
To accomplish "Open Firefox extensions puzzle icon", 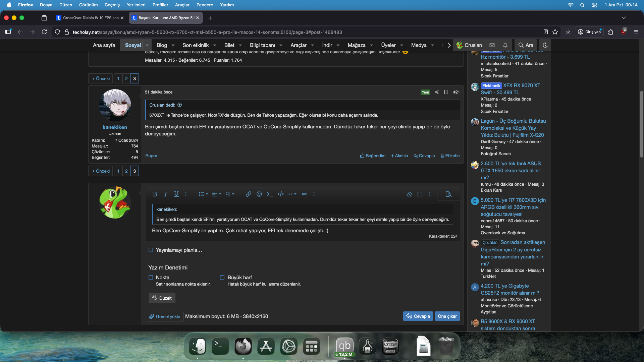I will click(610, 32).
